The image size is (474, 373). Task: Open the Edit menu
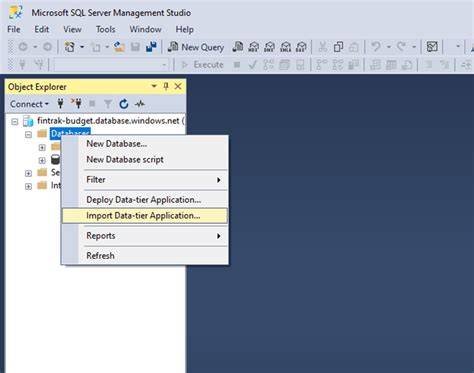tap(42, 29)
